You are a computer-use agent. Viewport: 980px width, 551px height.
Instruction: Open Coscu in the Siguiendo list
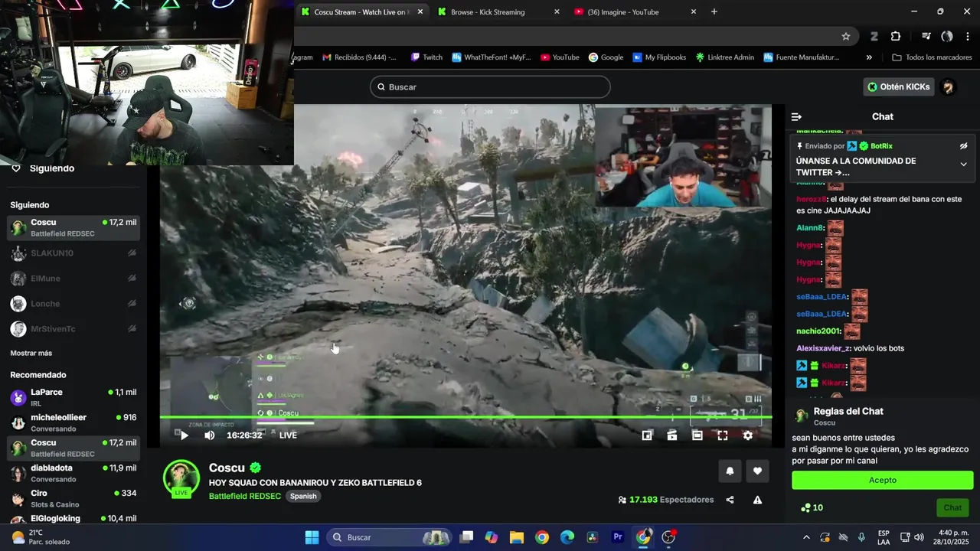click(73, 227)
